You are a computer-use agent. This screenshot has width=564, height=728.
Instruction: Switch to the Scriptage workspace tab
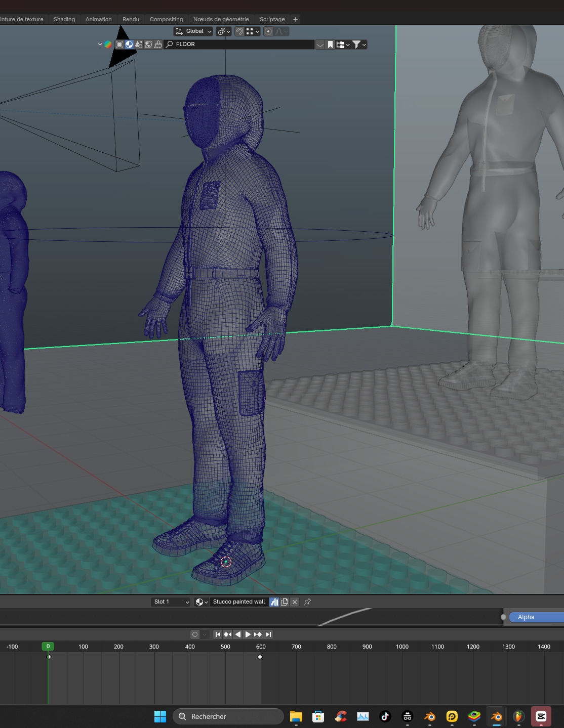(x=272, y=19)
